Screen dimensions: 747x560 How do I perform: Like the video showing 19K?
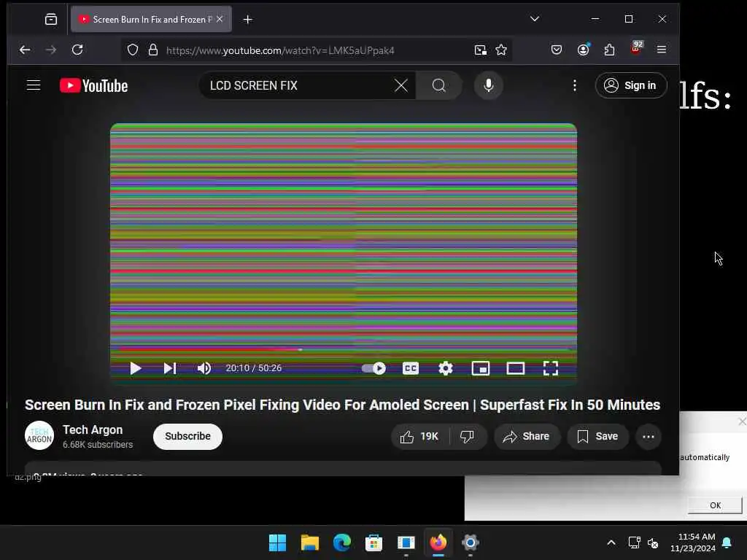(x=419, y=436)
